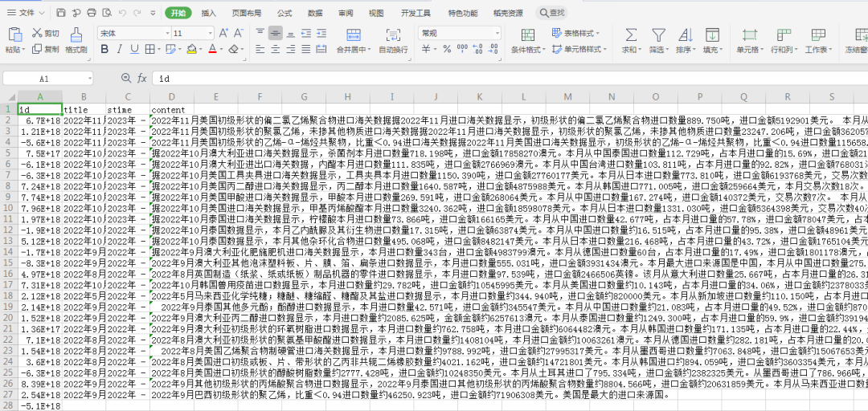
Task: Click the Undo arrow icon
Action: [122, 13]
